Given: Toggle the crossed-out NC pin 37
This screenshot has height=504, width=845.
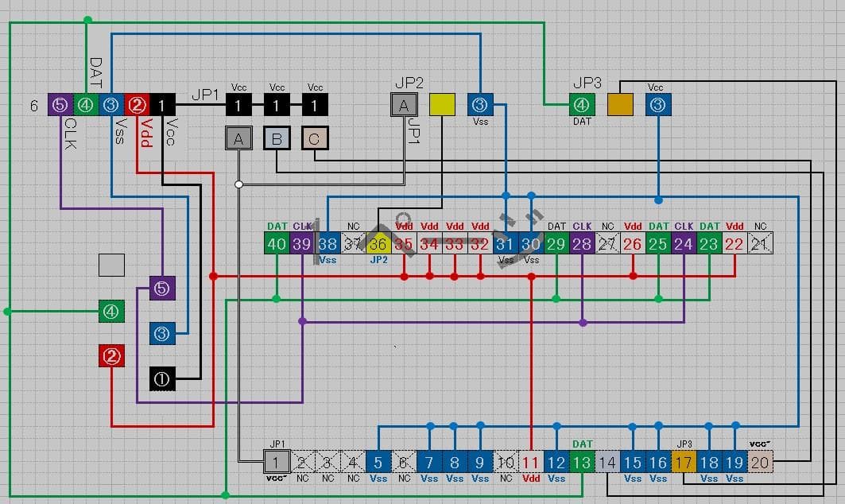Looking at the screenshot, I should (x=353, y=244).
